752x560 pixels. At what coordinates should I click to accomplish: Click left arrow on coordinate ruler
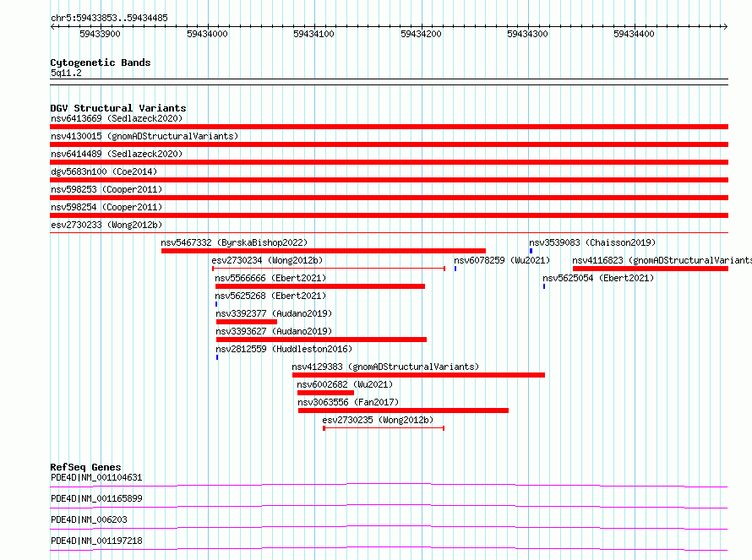pyautogui.click(x=52, y=27)
